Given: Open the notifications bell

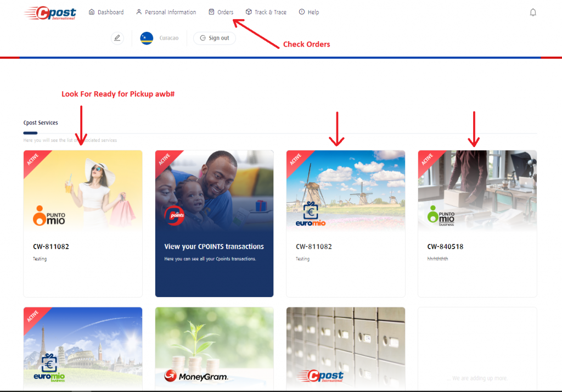Looking at the screenshot, I should (533, 13).
